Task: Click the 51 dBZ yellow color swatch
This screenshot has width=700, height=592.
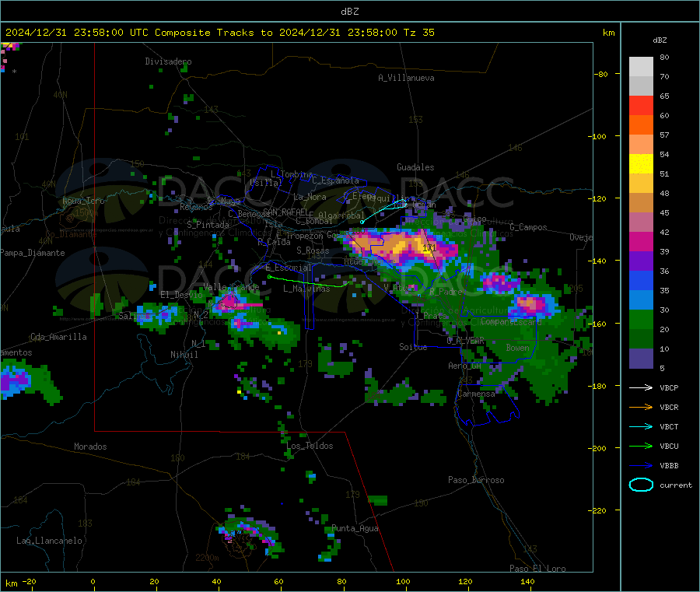Action: pyautogui.click(x=641, y=164)
